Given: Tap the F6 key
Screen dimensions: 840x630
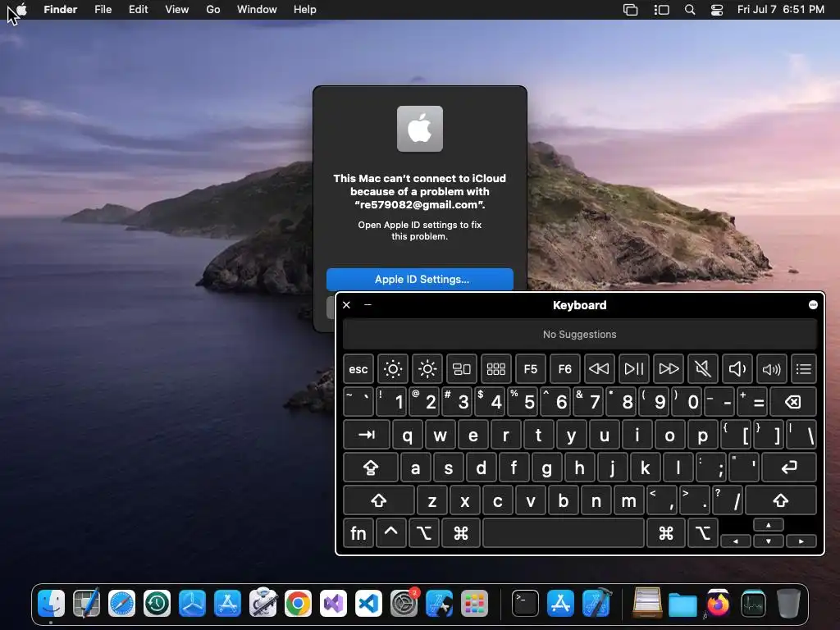Looking at the screenshot, I should [564, 369].
